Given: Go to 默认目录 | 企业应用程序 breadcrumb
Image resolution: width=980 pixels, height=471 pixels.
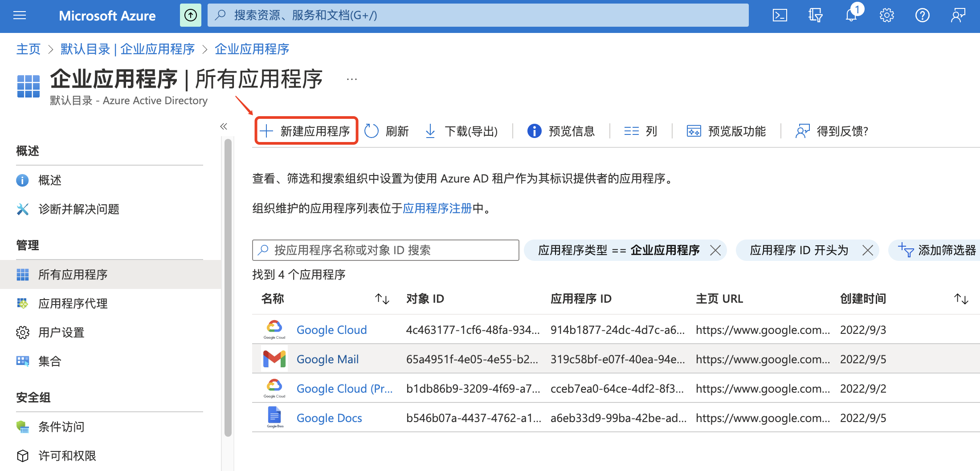Looking at the screenshot, I should (x=128, y=49).
